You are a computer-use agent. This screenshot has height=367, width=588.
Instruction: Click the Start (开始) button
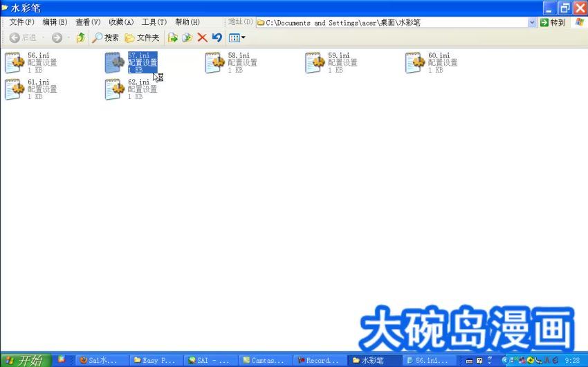click(x=26, y=360)
